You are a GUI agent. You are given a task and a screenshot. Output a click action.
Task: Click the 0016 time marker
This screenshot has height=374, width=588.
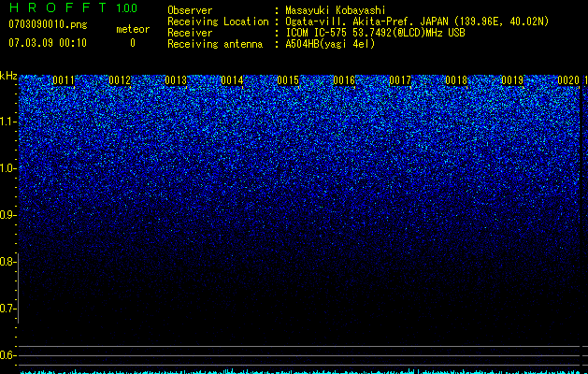344,80
